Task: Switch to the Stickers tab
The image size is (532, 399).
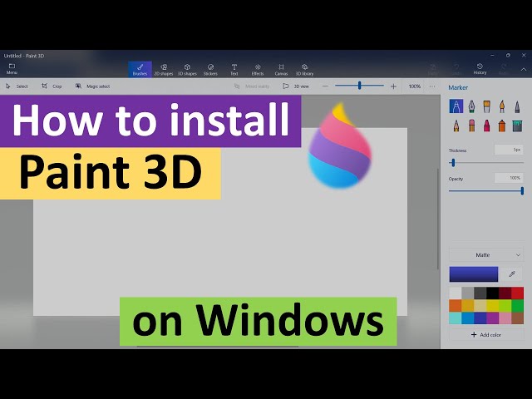Action: (210, 70)
